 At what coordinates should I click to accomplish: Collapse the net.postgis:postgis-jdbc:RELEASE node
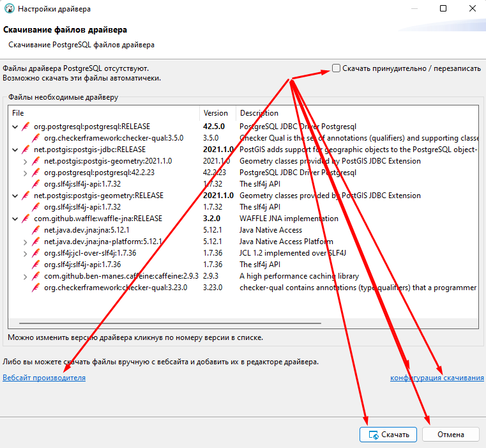15,150
